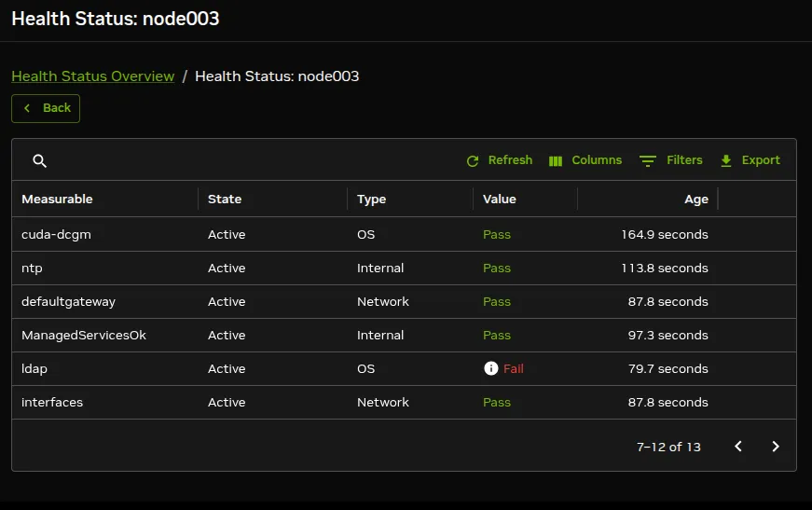Select the defaultgateway measurable

[x=68, y=302]
